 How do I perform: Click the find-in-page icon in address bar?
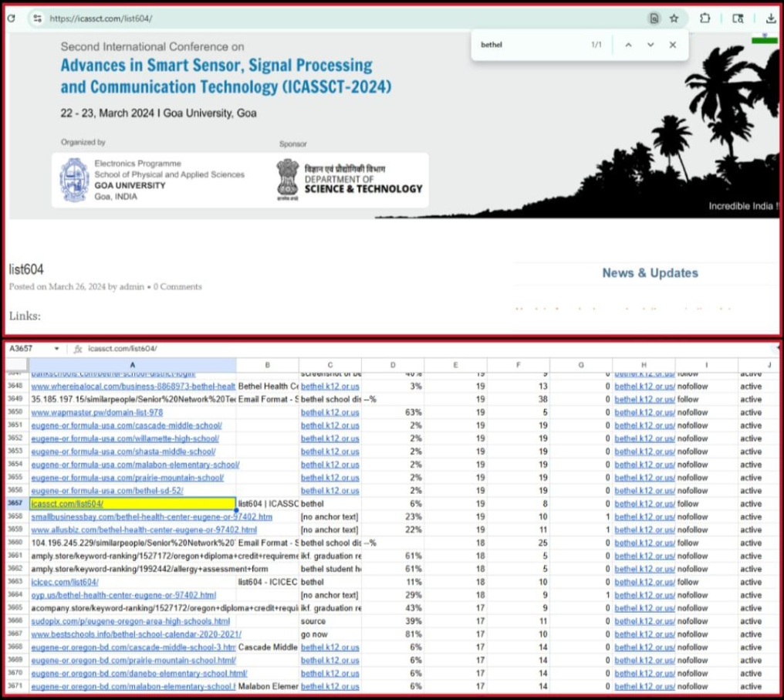654,19
